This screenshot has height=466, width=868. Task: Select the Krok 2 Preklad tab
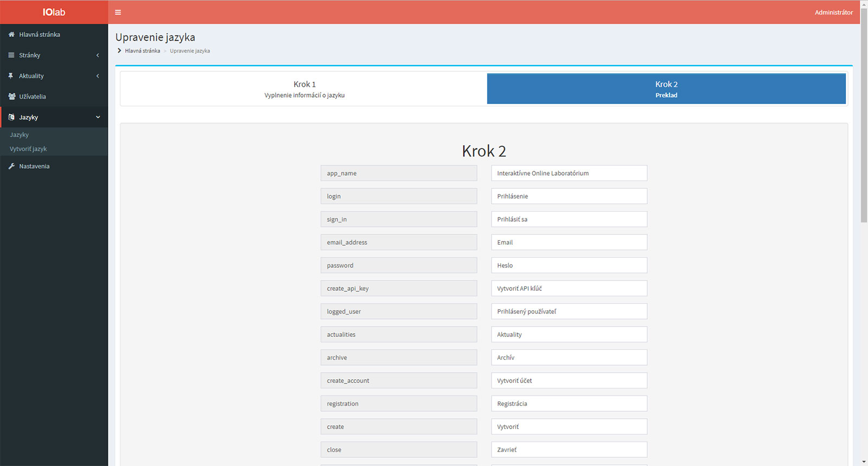[x=666, y=89]
